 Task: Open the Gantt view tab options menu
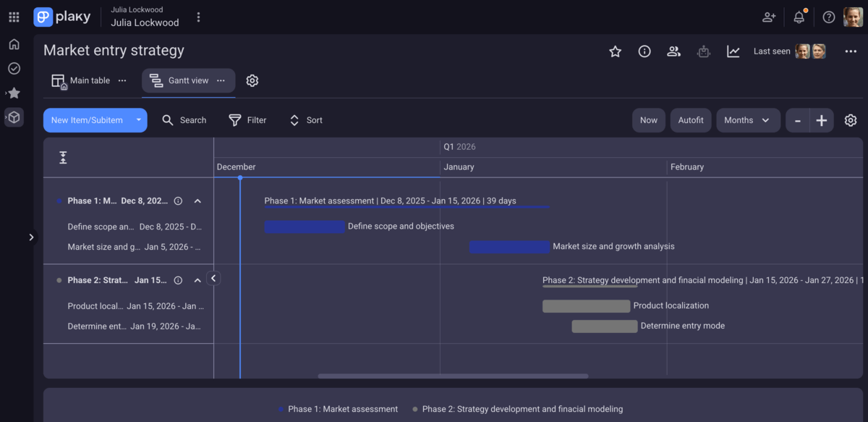click(222, 80)
